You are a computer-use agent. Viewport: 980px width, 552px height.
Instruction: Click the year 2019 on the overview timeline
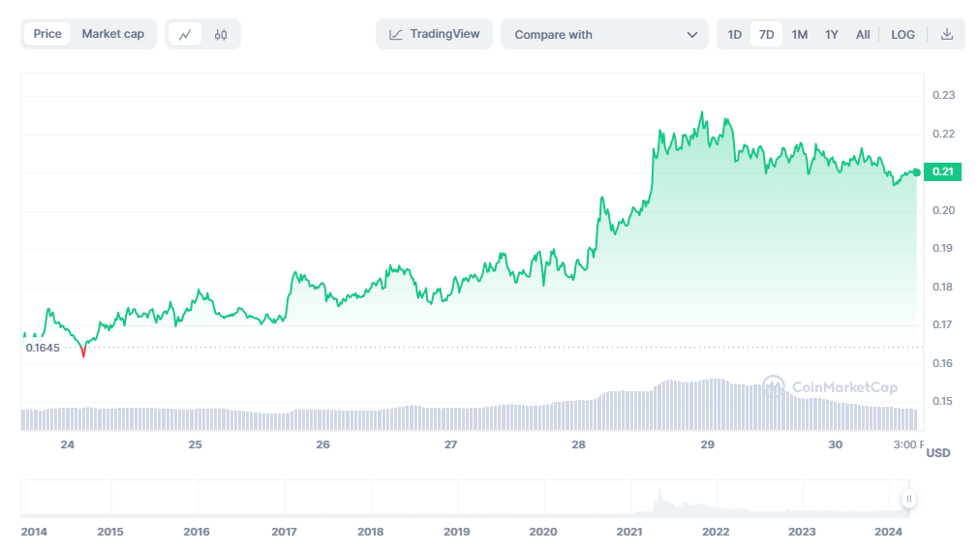pyautogui.click(x=457, y=532)
